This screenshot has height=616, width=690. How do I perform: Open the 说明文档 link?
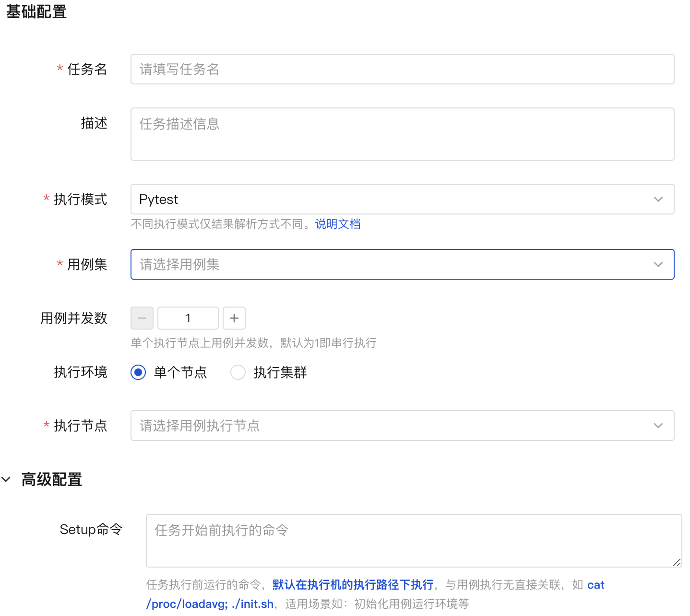coord(338,224)
